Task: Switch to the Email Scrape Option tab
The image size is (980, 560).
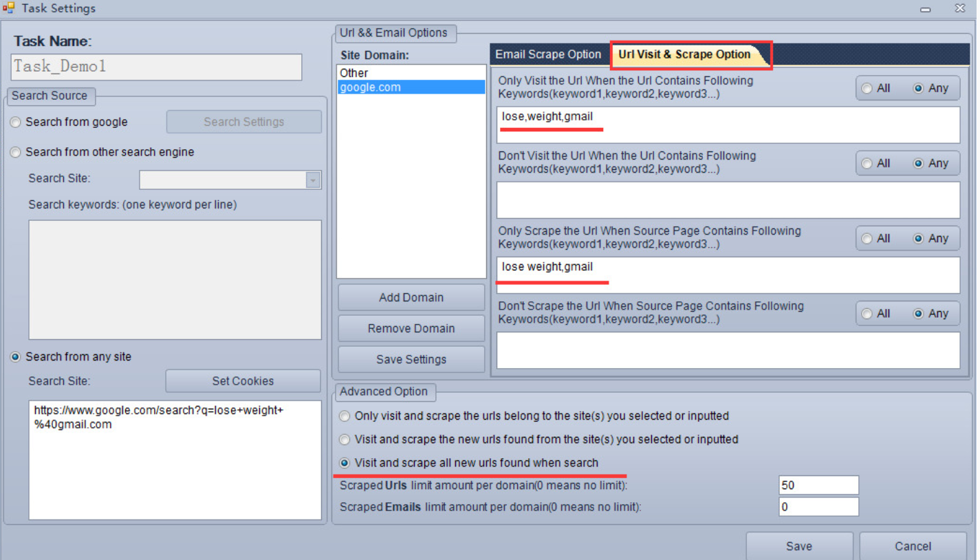Action: point(548,55)
